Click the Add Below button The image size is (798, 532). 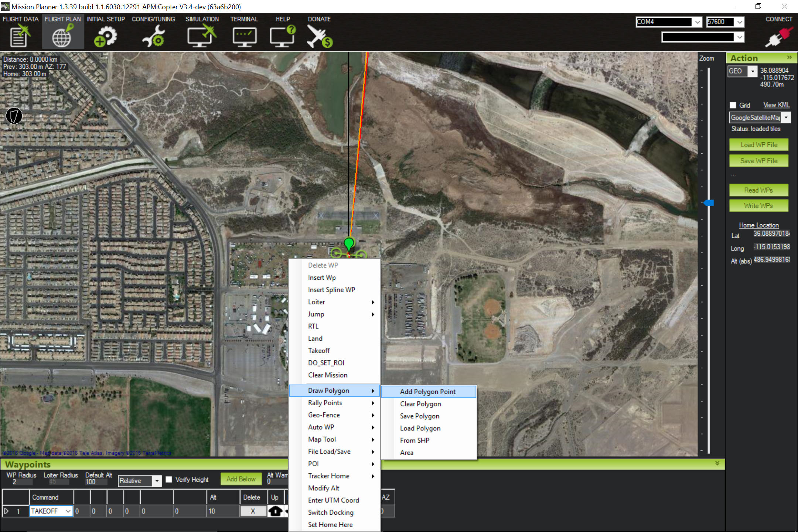point(241,479)
